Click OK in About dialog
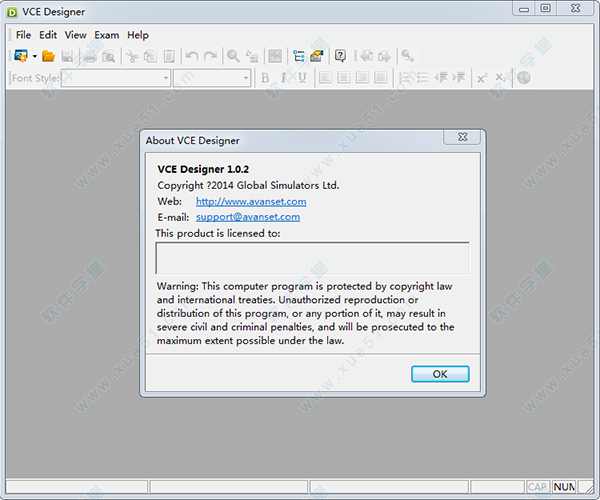Screen dimensions: 600x500 pyautogui.click(x=440, y=374)
